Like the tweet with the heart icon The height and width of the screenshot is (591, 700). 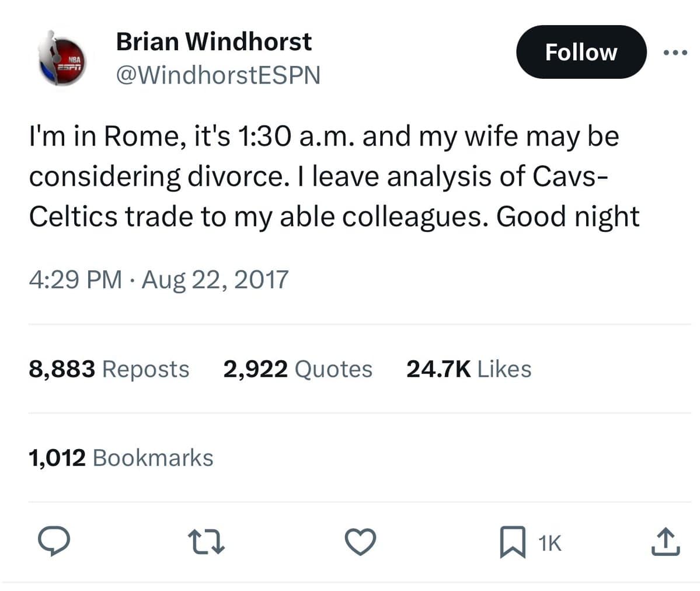[x=360, y=543]
